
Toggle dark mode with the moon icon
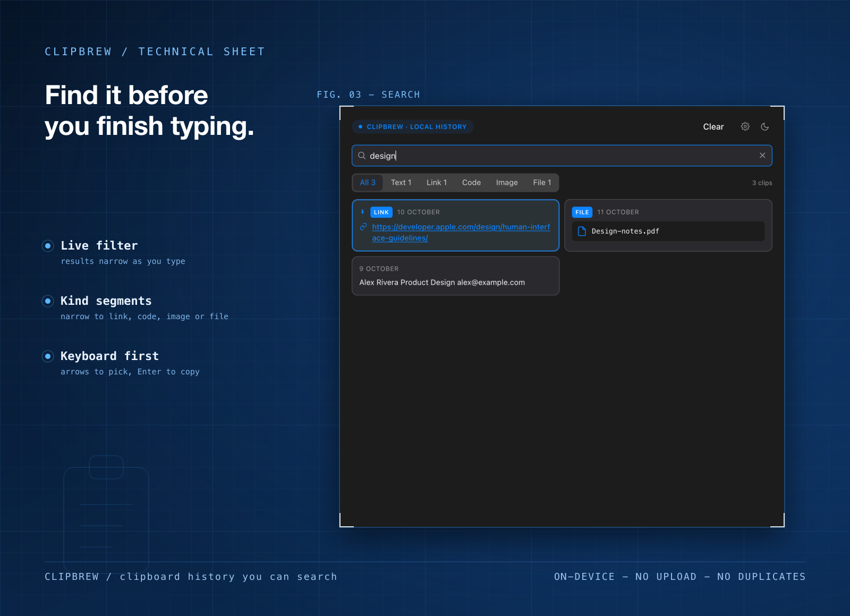[x=765, y=126]
